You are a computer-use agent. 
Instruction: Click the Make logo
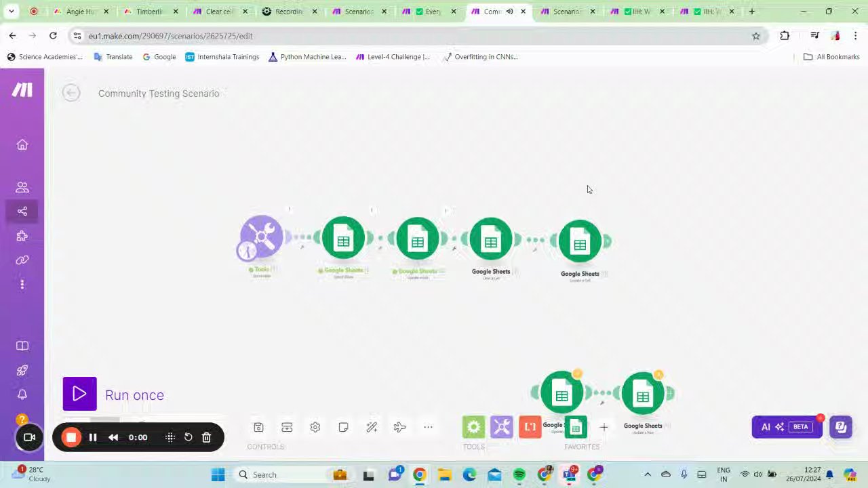click(x=22, y=89)
